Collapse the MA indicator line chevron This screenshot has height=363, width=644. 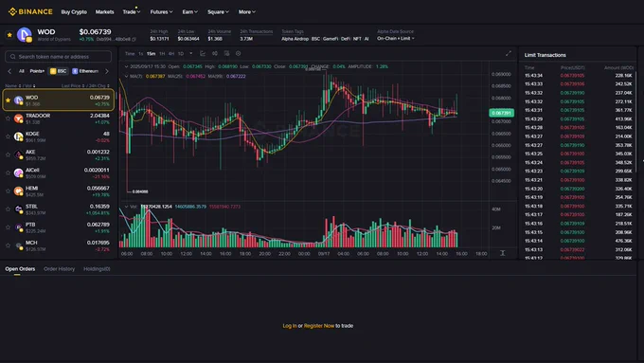(x=126, y=76)
